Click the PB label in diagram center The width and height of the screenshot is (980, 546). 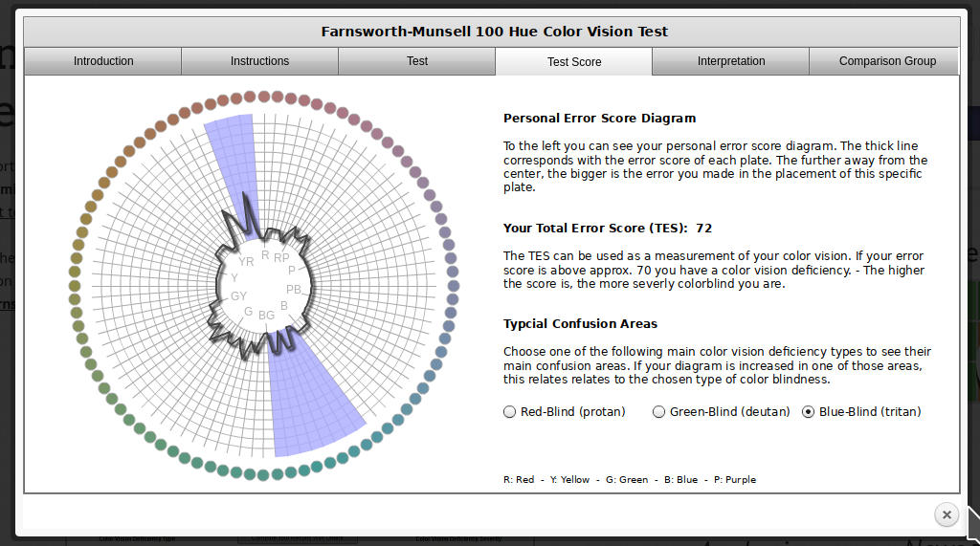(294, 289)
